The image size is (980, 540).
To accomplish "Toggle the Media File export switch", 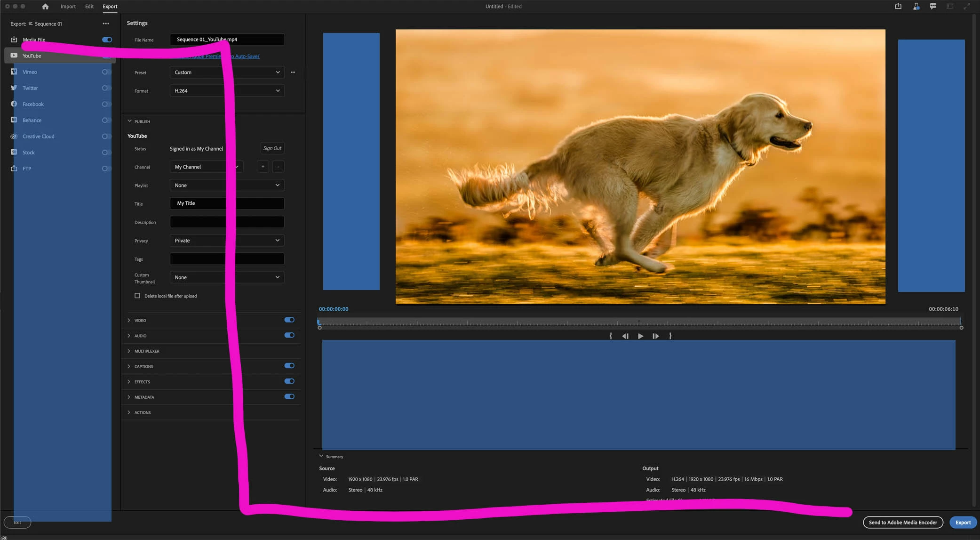I will click(107, 40).
